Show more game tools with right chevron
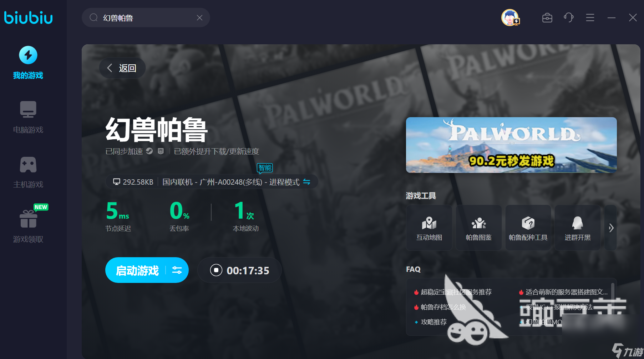644x359 pixels. 611,228
